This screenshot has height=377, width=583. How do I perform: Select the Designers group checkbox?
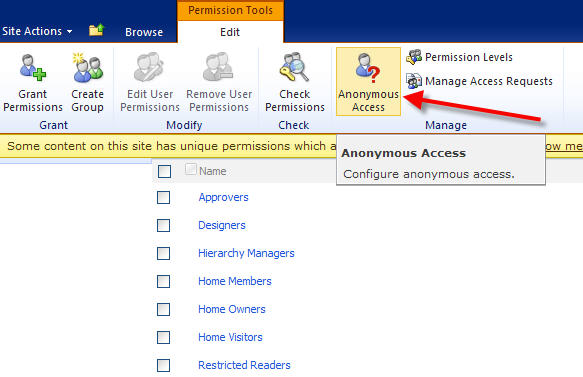click(x=164, y=225)
